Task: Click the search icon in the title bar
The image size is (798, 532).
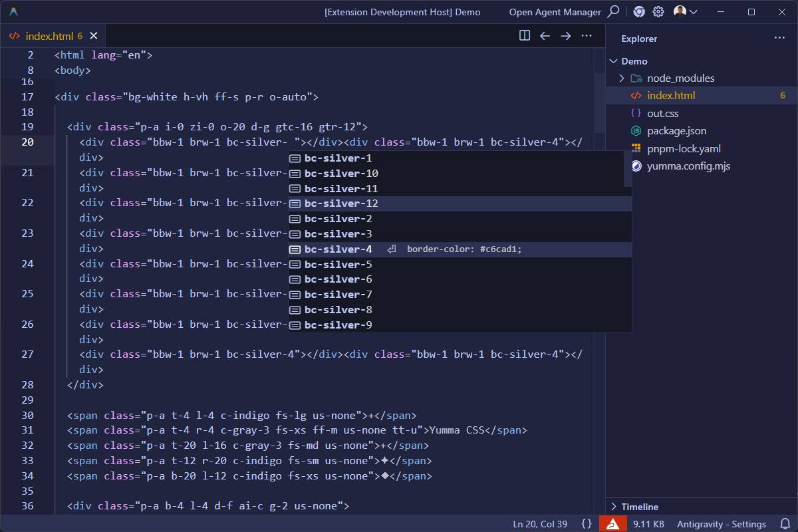Action: [x=613, y=11]
